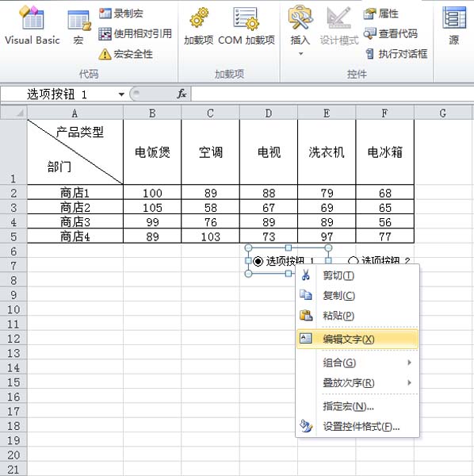
Task: Open COM 加载项 dialog
Action: click(247, 26)
